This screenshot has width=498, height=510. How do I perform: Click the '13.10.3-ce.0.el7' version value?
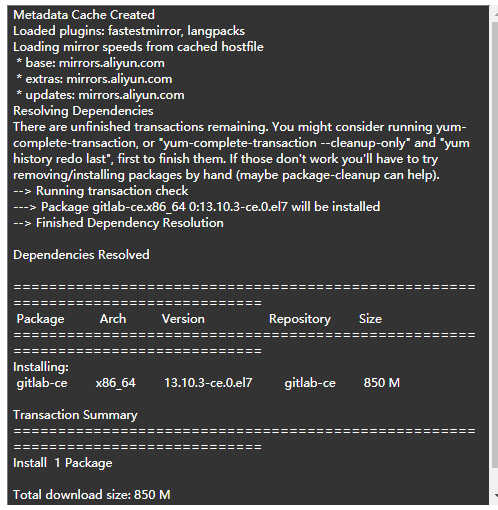(x=208, y=383)
